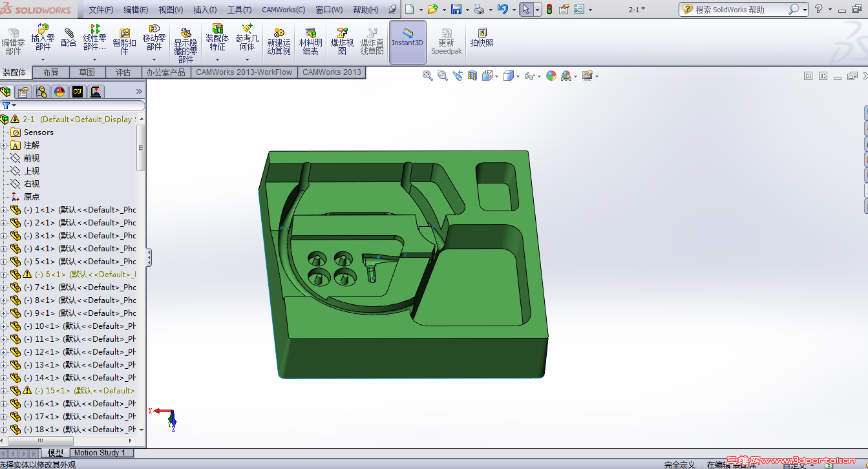Pin the menu bar with the pushpin
Image resolution: width=868 pixels, height=469 pixels.
[x=392, y=10]
